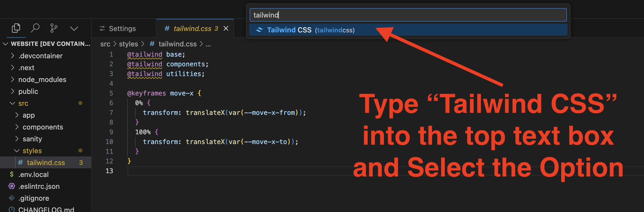Click line number 5 in the gutter
The width and height of the screenshot is (644, 212).
(111, 93)
